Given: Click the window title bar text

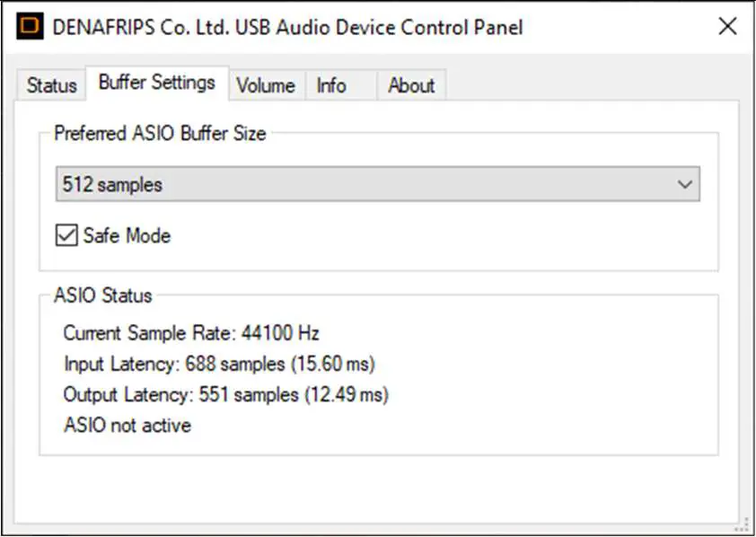Looking at the screenshot, I should point(287,27).
